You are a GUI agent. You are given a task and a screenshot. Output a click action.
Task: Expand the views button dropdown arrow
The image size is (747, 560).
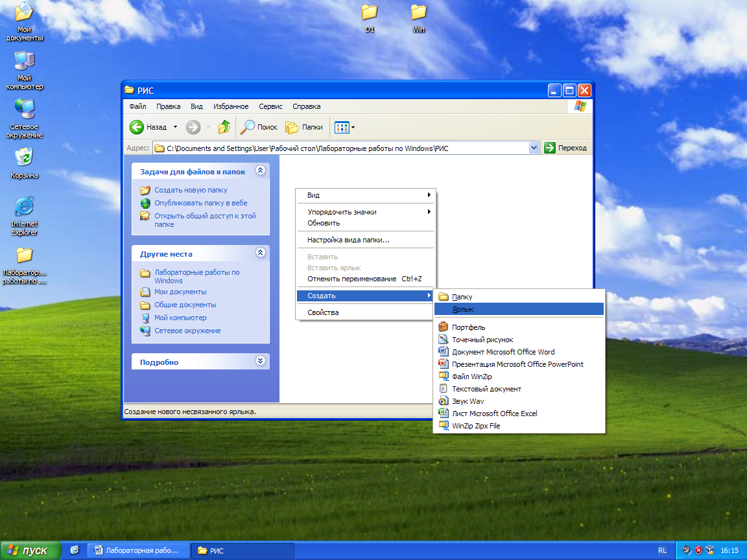(353, 128)
